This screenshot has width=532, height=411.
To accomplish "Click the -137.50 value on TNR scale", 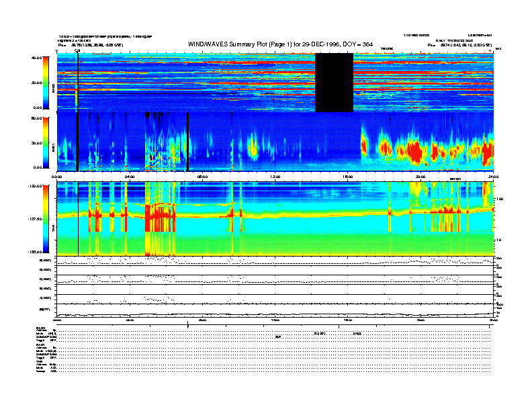I will tap(35, 219).
